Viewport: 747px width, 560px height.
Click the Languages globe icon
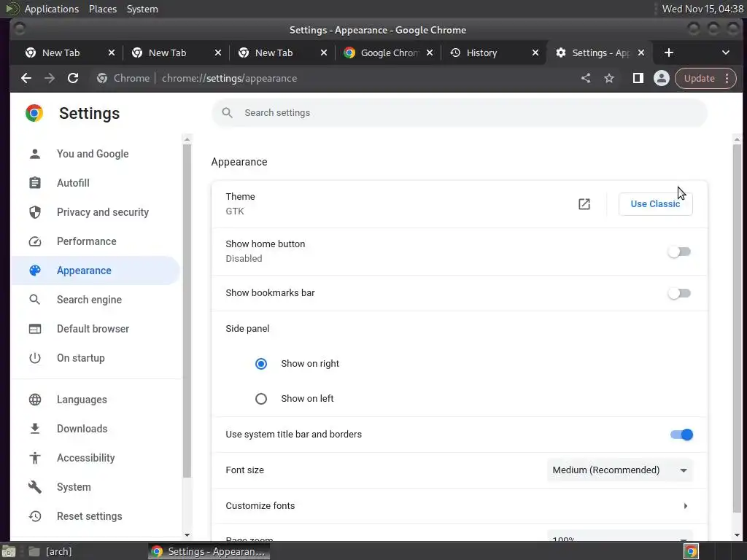pyautogui.click(x=35, y=400)
